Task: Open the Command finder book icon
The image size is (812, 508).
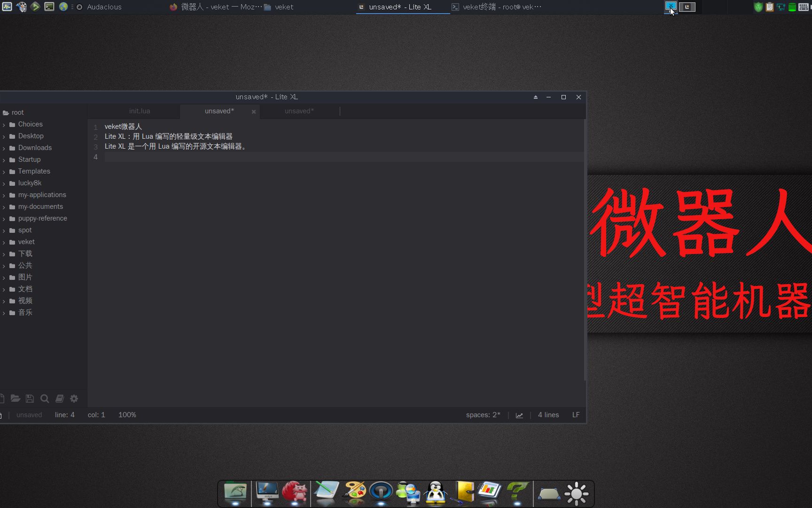Action: (x=60, y=398)
